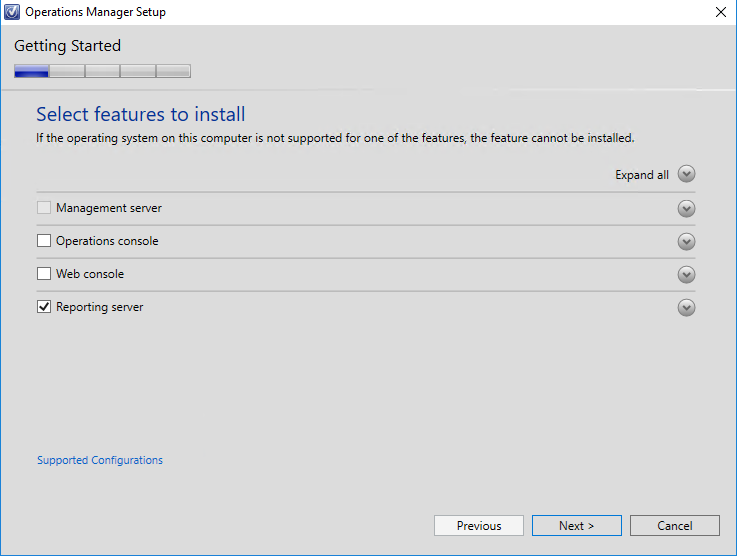Check the Operations console checkbox
Image resolution: width=737 pixels, height=556 pixels.
44,241
